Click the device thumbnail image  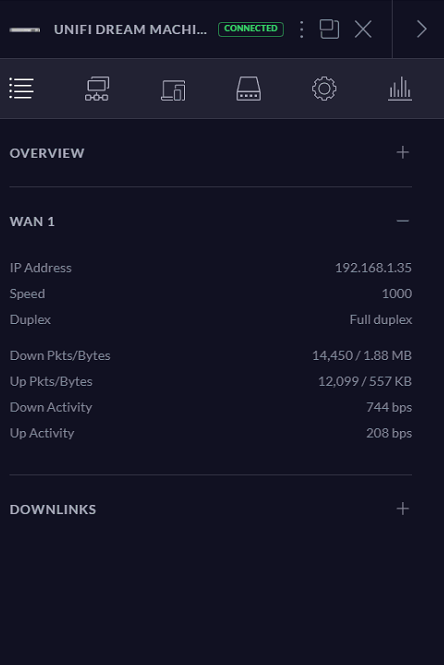click(25, 30)
